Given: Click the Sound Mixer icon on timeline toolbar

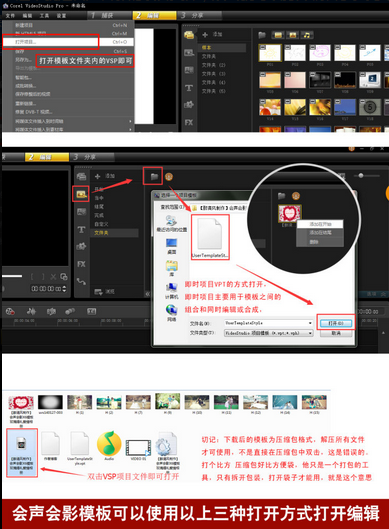Looking at the screenshot, I should coord(31,311).
